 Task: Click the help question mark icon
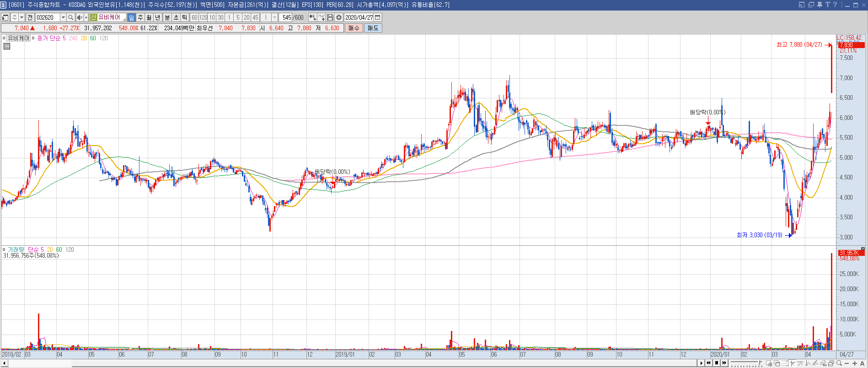pos(835,5)
